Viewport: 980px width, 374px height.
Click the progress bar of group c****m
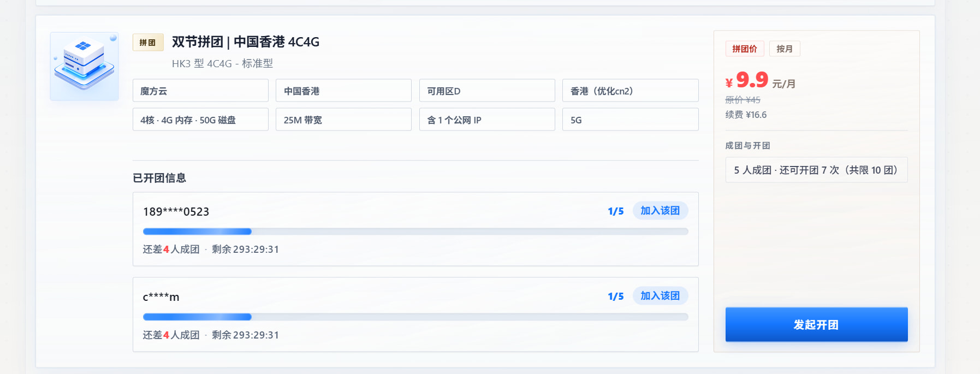click(x=415, y=317)
